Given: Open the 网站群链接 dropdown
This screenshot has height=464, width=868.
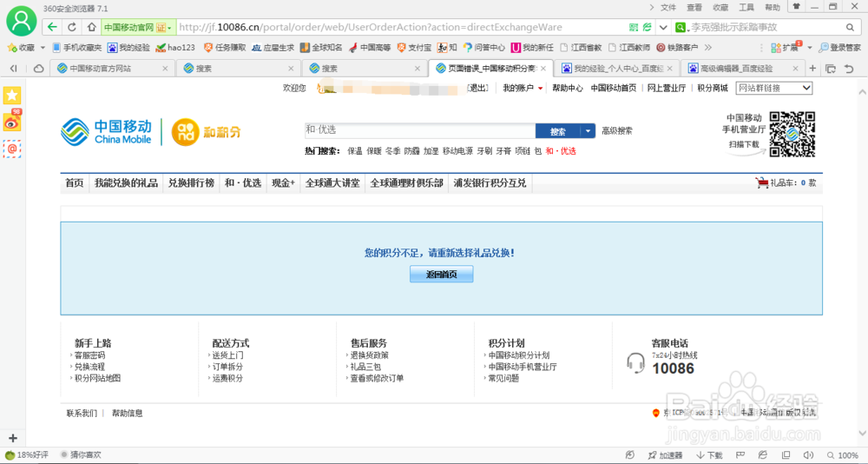Looking at the screenshot, I should [x=774, y=88].
